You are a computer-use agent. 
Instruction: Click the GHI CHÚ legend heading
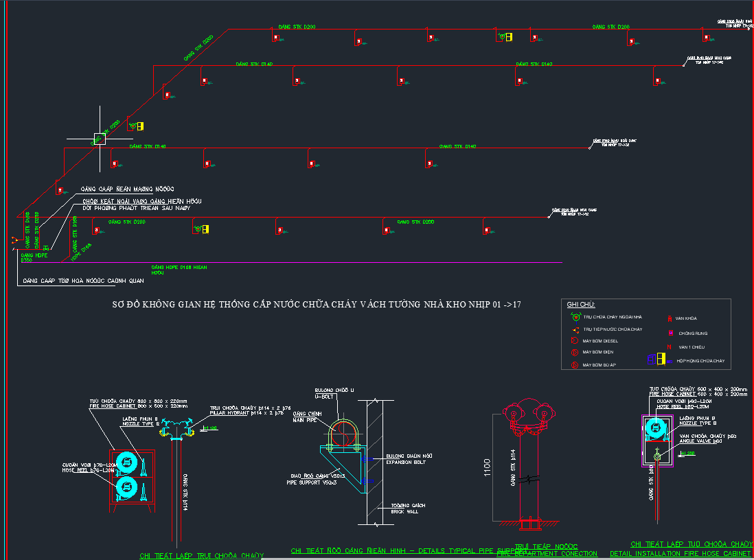[x=580, y=305]
